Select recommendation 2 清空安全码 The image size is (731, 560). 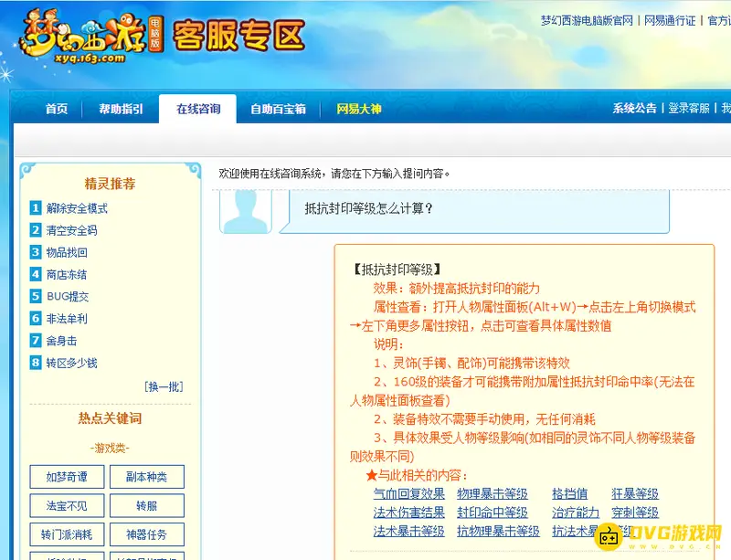[x=72, y=230]
